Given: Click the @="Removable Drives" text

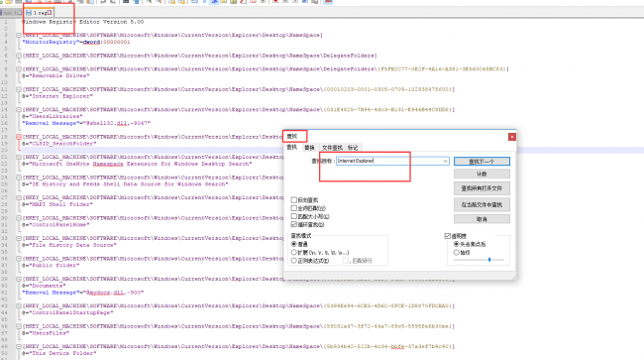Looking at the screenshot, I should click(55, 75).
